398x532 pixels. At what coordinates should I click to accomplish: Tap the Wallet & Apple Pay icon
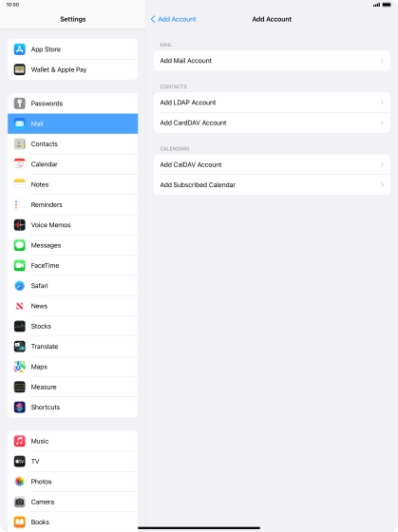click(20, 69)
